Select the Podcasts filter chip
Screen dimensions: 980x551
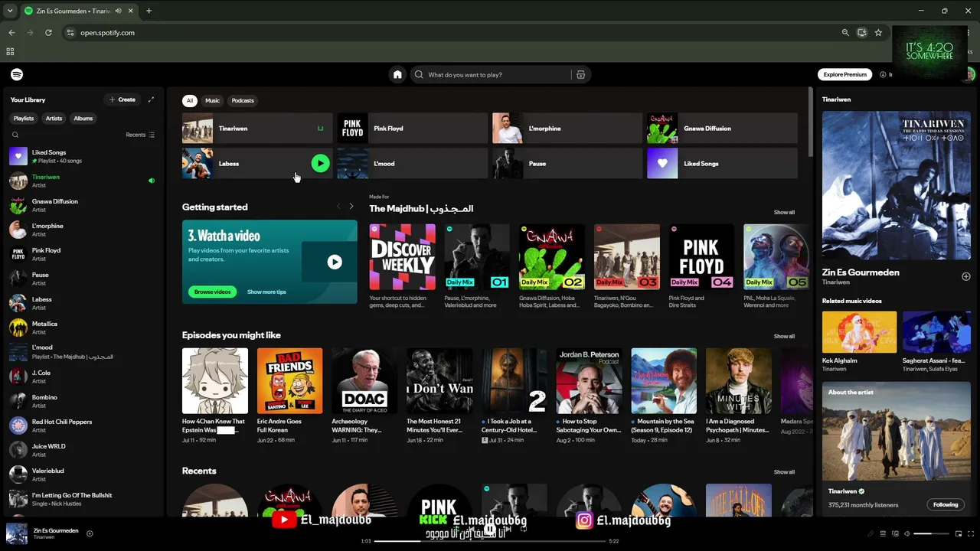pyautogui.click(x=243, y=100)
